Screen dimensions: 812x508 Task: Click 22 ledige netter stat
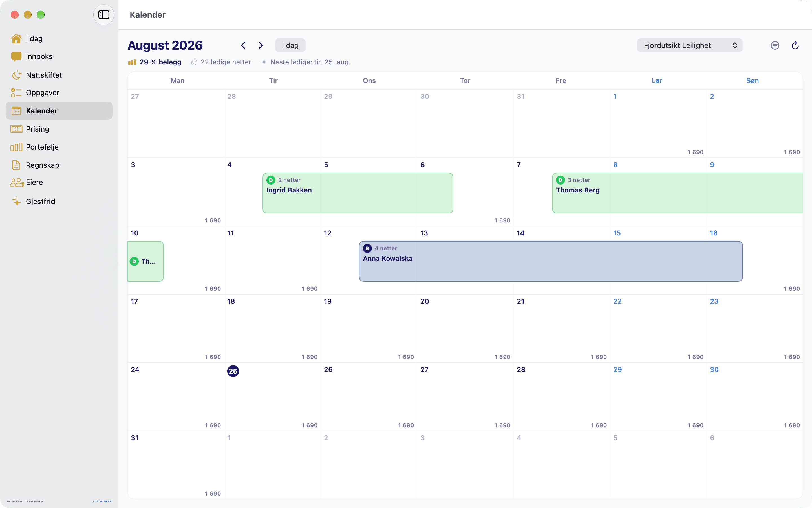pos(221,62)
